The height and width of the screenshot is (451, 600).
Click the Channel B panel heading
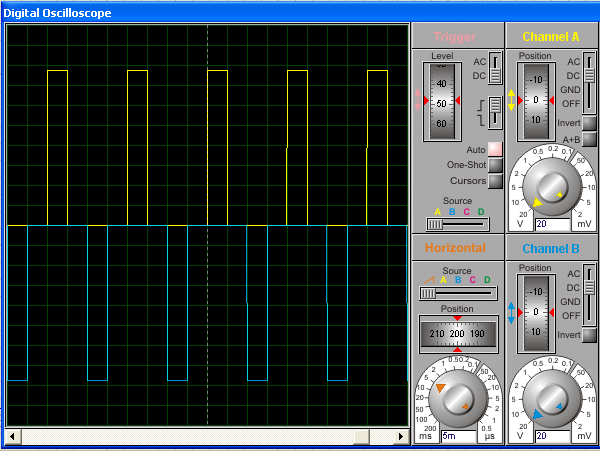(551, 249)
